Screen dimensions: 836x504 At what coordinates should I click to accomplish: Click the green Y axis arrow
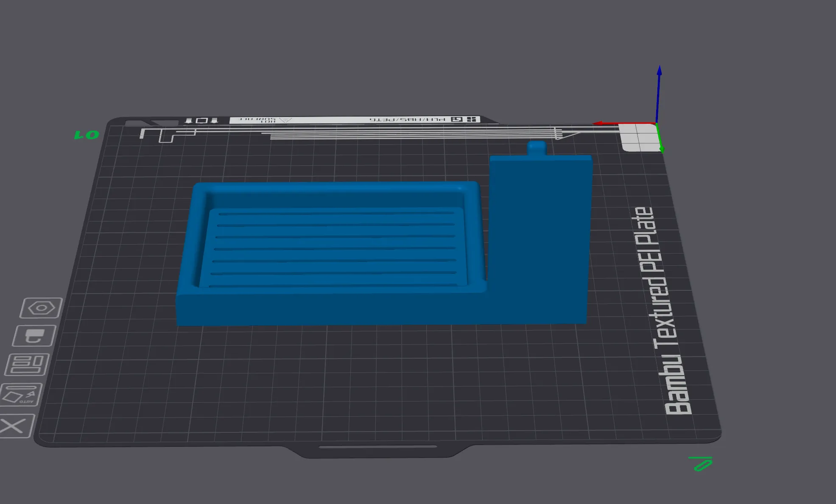(660, 140)
